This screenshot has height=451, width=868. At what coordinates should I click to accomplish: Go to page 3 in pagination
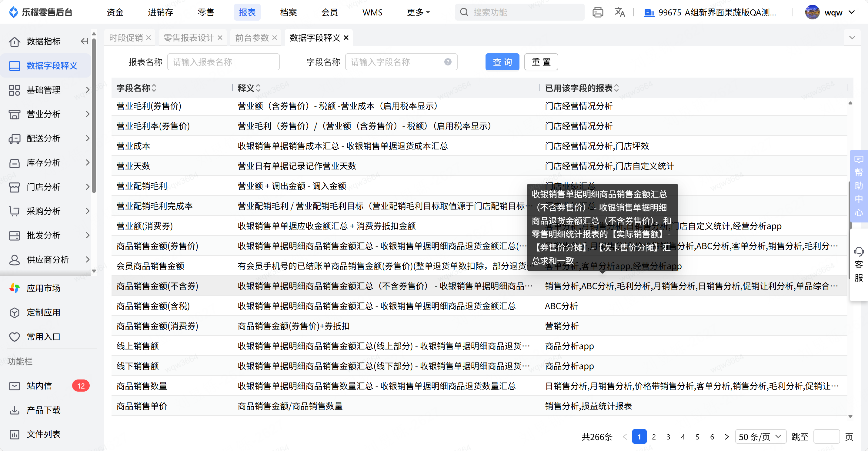click(668, 437)
